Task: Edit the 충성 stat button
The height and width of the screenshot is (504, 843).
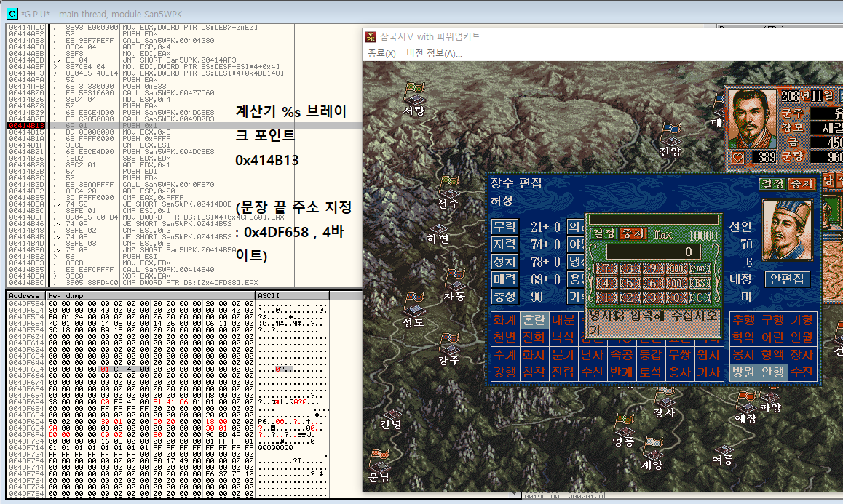Action: pos(504,297)
